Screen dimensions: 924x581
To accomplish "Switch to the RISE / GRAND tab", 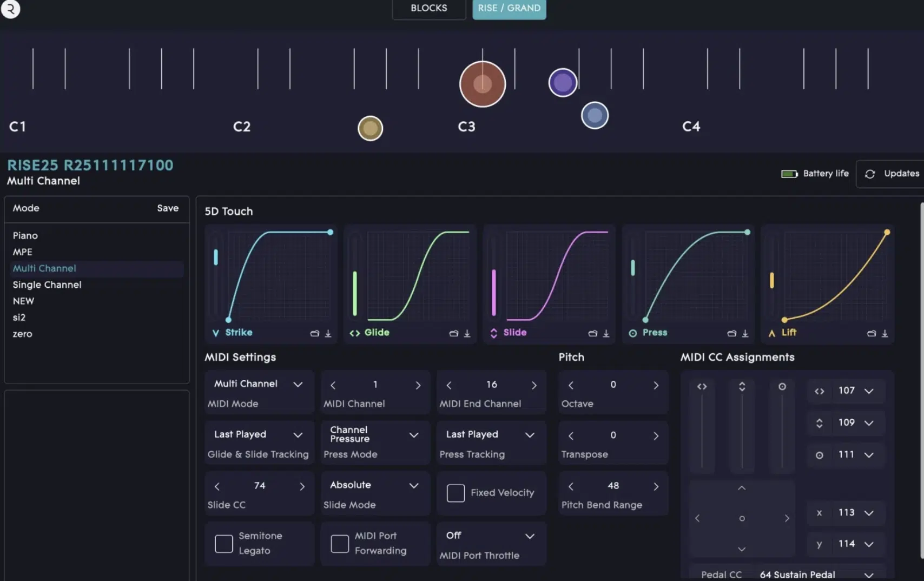I will coord(509,9).
